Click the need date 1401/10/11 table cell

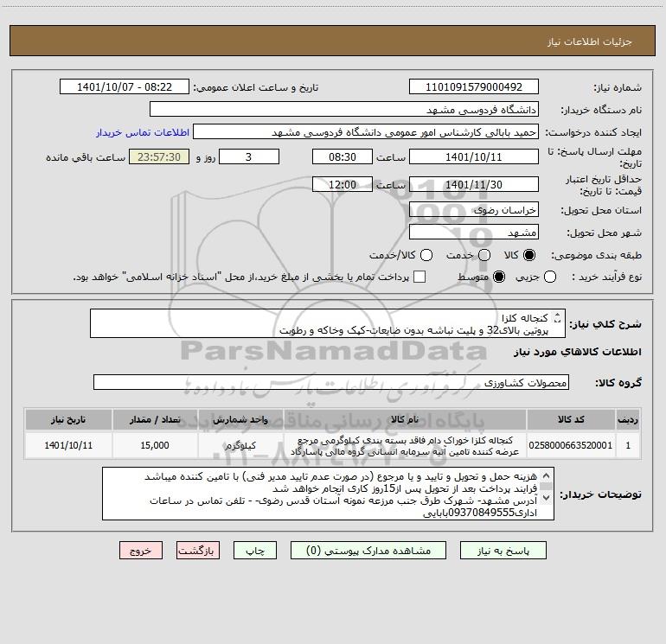point(68,445)
